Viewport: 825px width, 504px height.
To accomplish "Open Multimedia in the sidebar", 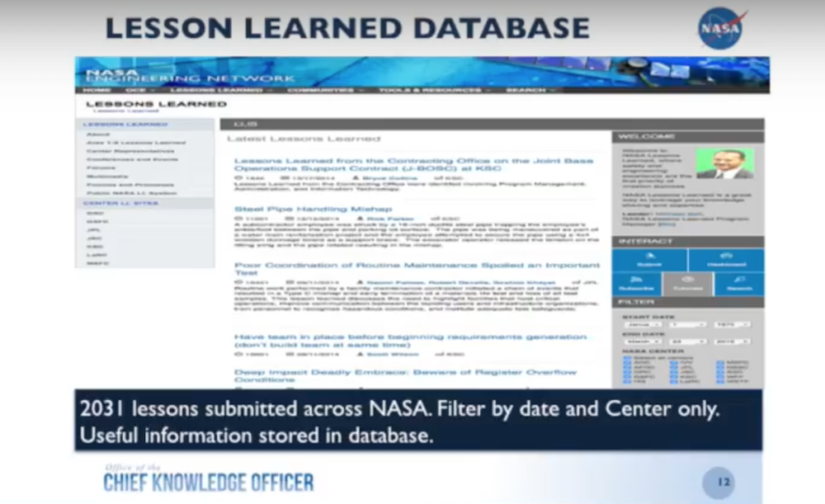I will [x=107, y=177].
